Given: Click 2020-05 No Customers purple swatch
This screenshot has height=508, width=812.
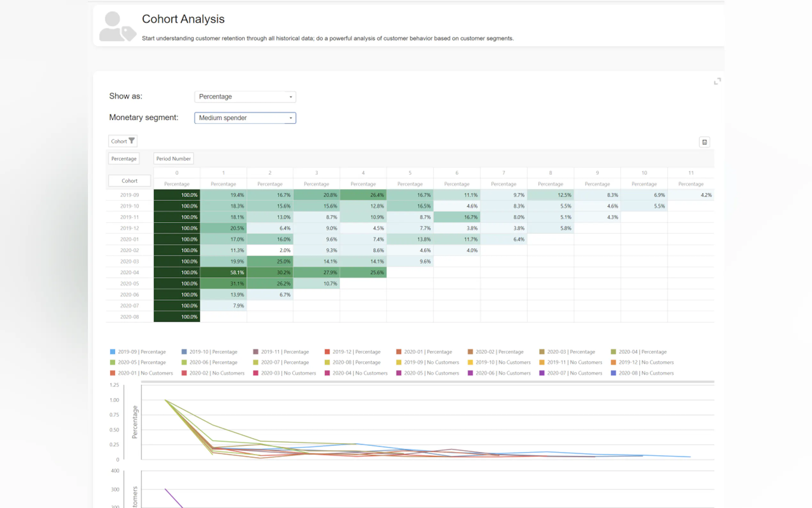Looking at the screenshot, I should (399, 373).
